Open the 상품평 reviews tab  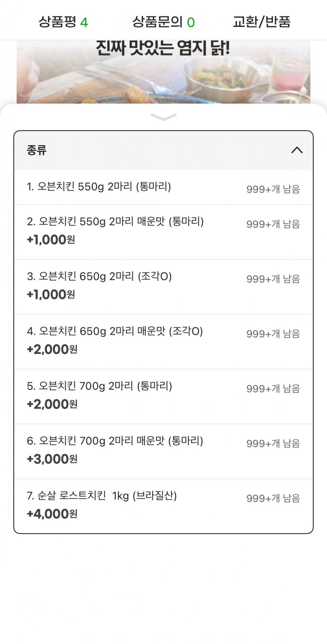point(57,22)
